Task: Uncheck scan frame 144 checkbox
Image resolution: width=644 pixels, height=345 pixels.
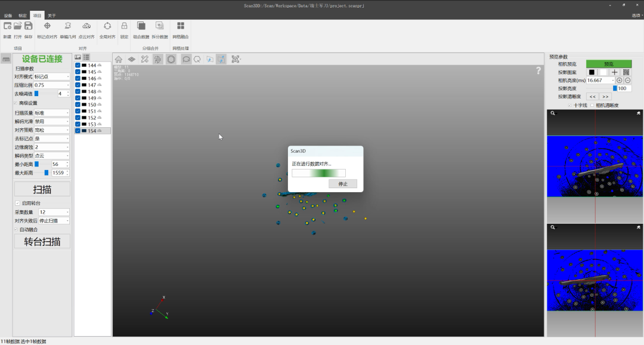Action: coord(78,66)
